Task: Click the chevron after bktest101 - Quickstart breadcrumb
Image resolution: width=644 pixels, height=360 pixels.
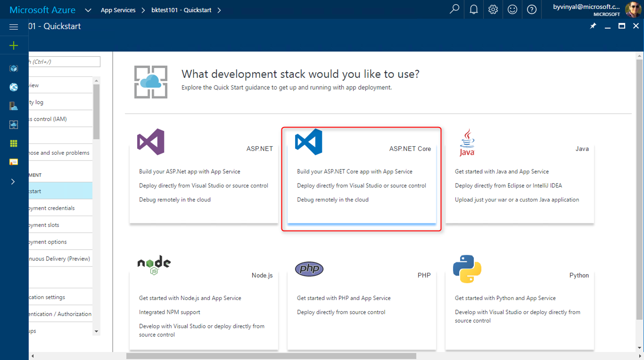Action: coord(219,10)
